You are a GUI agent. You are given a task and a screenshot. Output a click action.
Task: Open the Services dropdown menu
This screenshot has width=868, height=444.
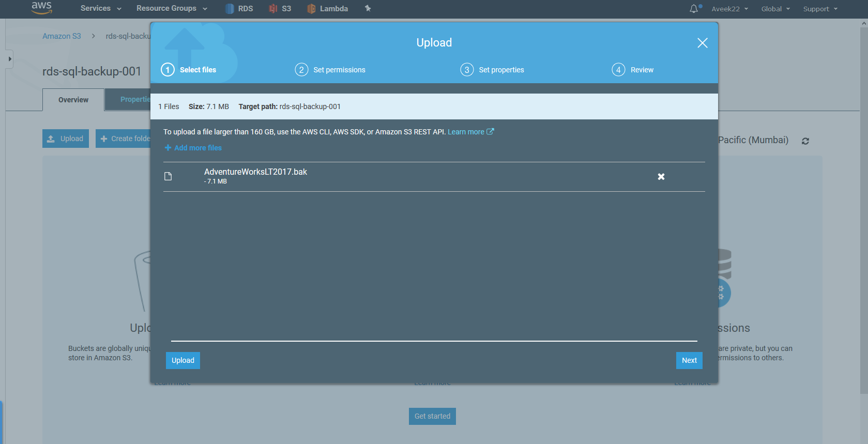click(101, 8)
